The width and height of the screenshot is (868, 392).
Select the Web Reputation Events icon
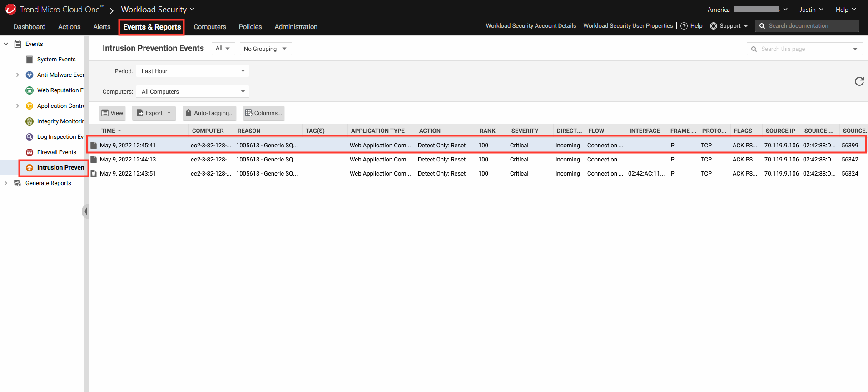click(30, 90)
